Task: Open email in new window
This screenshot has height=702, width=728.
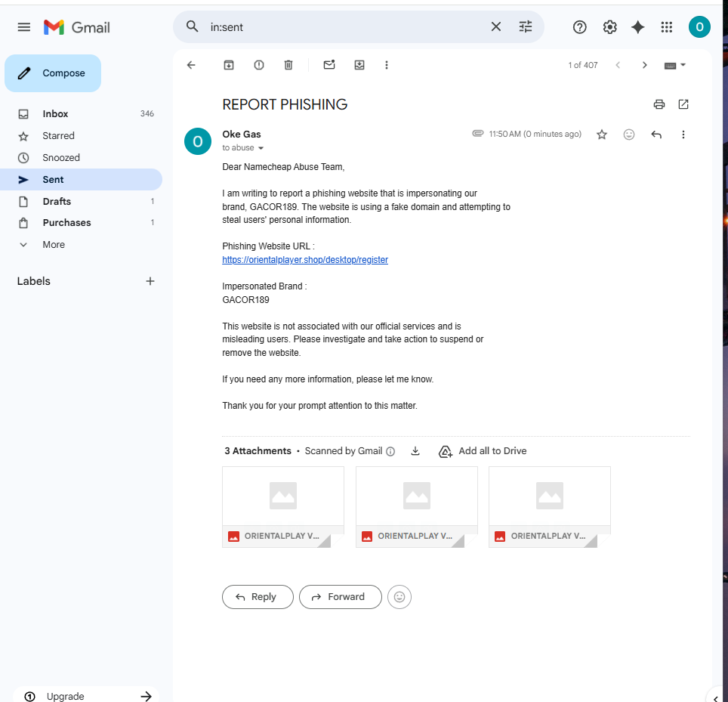Action: [x=683, y=104]
